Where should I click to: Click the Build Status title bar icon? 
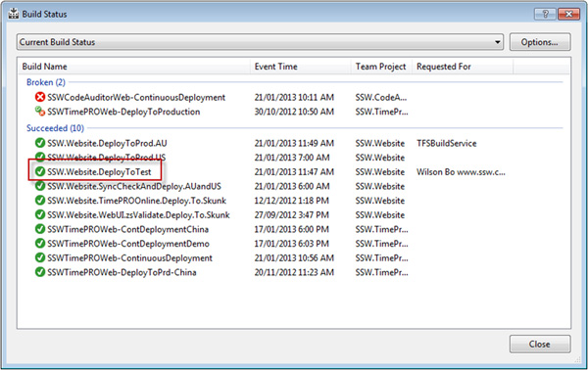coord(14,14)
